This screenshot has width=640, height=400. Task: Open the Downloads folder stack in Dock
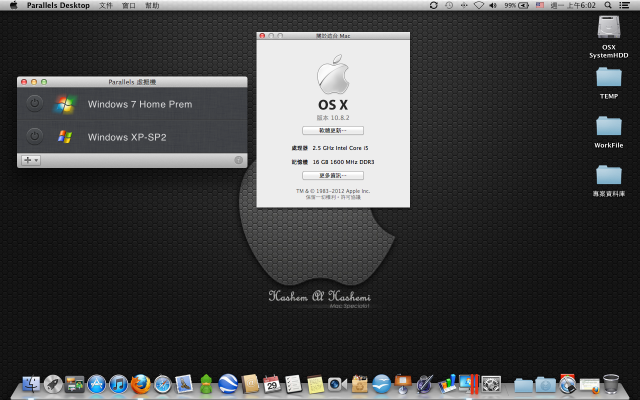click(x=546, y=385)
